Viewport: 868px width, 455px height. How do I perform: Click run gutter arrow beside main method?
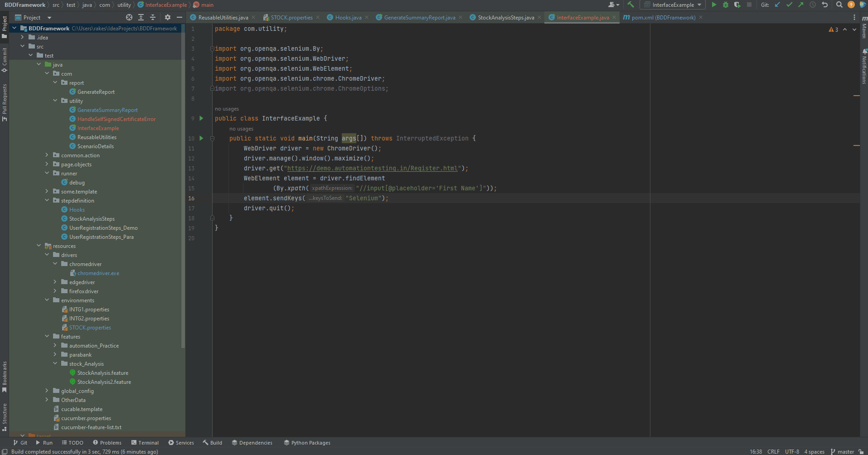[201, 138]
